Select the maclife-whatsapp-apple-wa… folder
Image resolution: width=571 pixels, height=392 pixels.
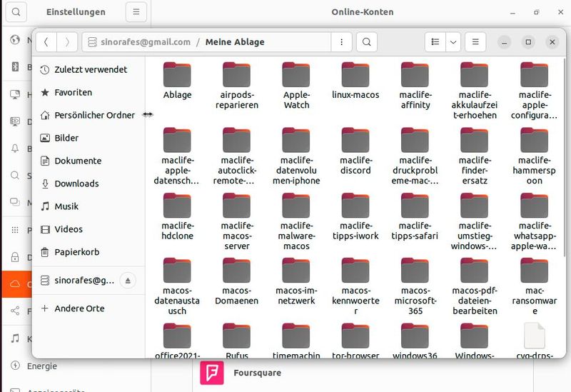534,221
